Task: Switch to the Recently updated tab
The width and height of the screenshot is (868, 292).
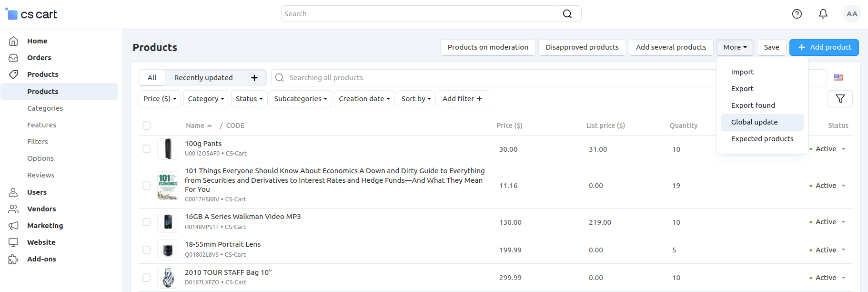Action: [x=203, y=78]
